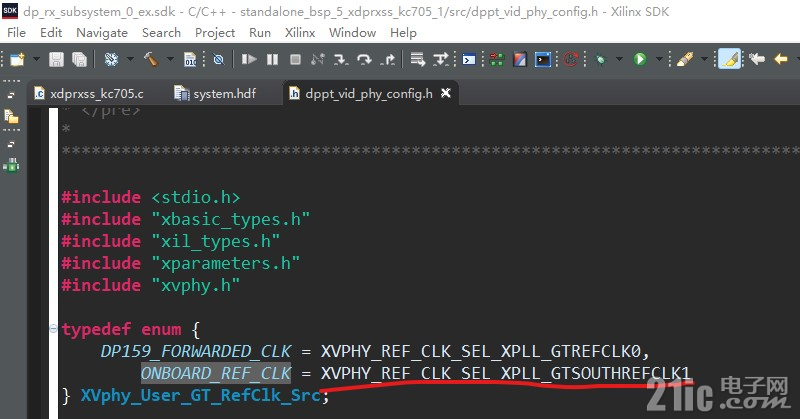The image size is (800, 419).
Task: Click the lower Restore icon in left sidebar
Action: (x=11, y=144)
